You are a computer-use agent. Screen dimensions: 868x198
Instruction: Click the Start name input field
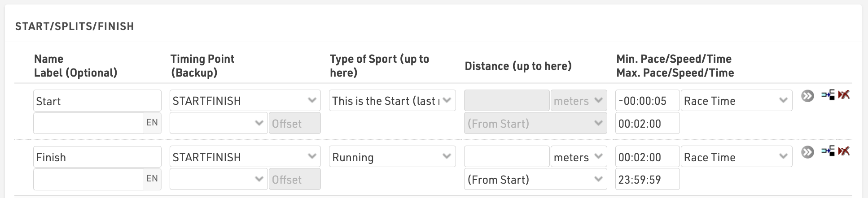tap(97, 101)
